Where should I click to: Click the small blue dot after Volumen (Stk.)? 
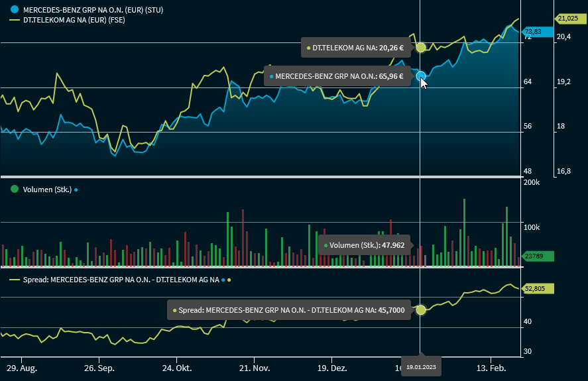click(76, 190)
